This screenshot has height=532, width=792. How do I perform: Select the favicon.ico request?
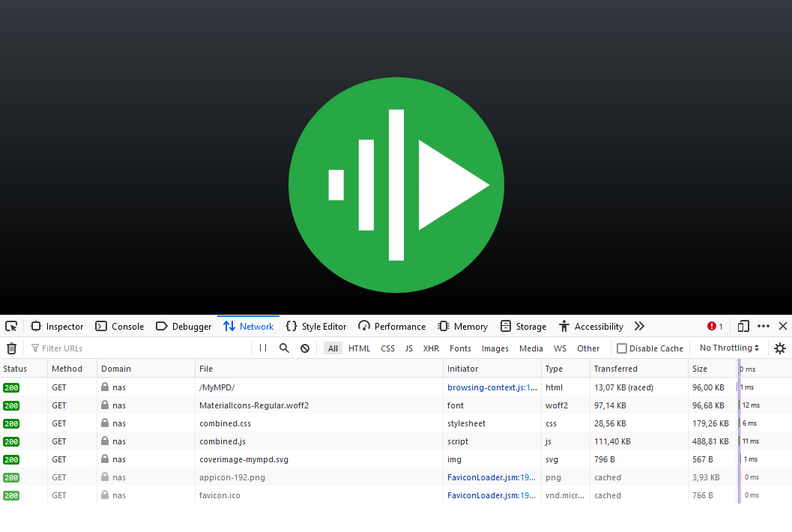click(396, 495)
